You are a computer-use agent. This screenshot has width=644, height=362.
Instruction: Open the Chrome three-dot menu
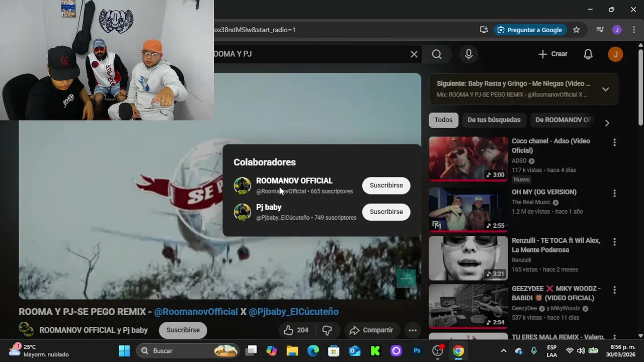pyautogui.click(x=634, y=30)
